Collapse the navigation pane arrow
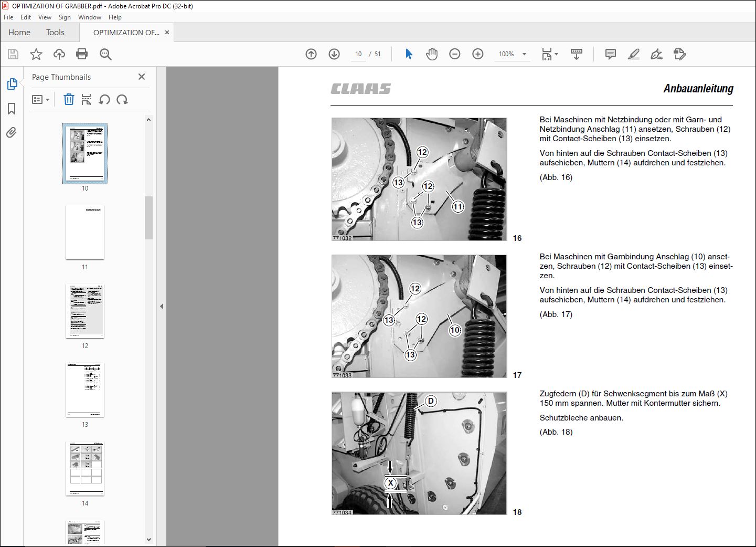 [162, 306]
